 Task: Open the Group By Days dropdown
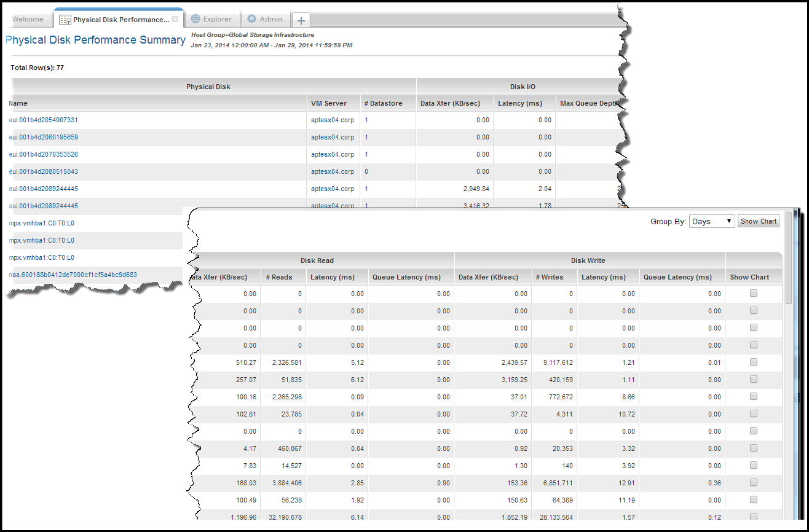[x=711, y=221]
